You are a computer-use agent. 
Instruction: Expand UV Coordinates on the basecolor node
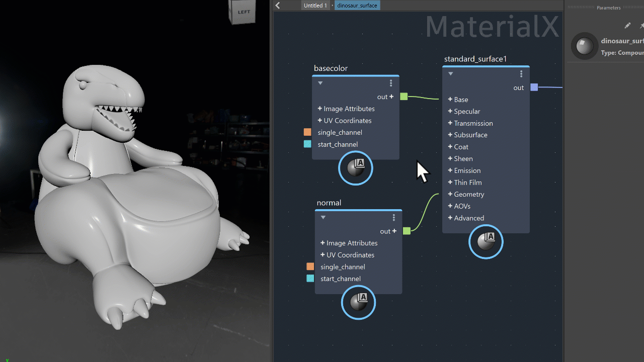click(x=320, y=121)
